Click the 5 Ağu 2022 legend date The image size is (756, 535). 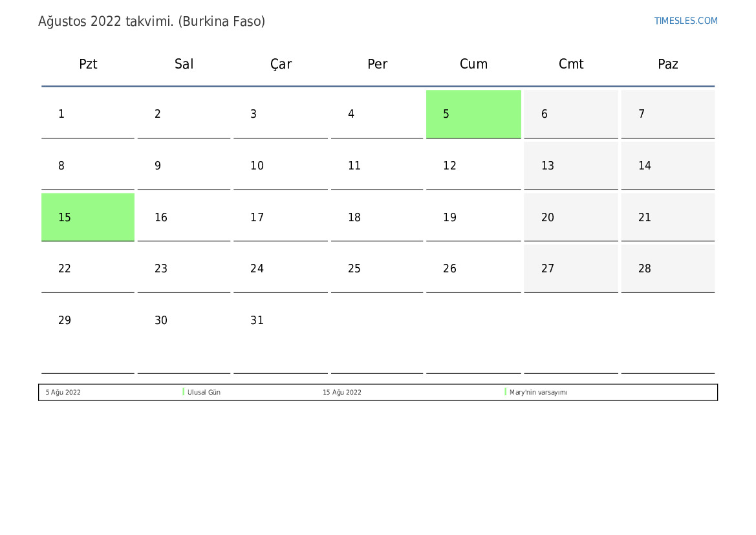click(63, 393)
